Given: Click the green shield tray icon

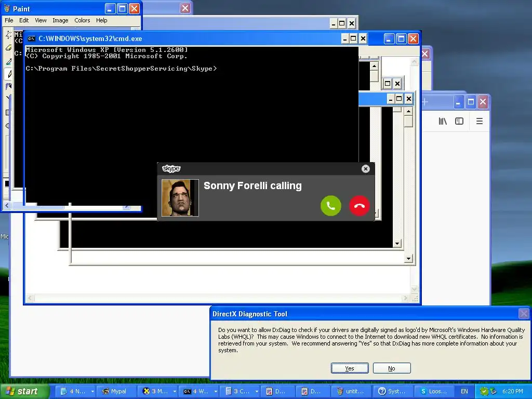Looking at the screenshot, I should point(484,391).
